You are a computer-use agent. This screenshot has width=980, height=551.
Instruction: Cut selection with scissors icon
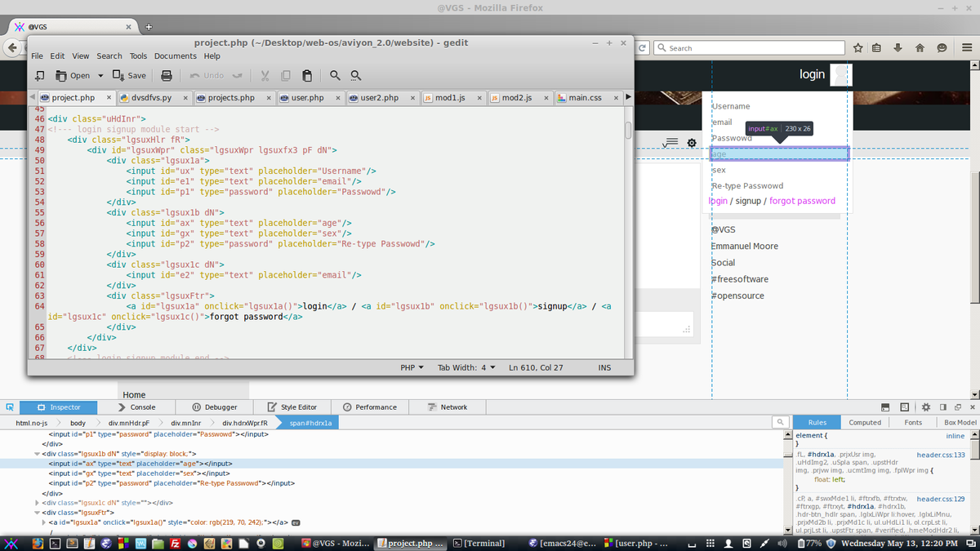pyautogui.click(x=265, y=75)
